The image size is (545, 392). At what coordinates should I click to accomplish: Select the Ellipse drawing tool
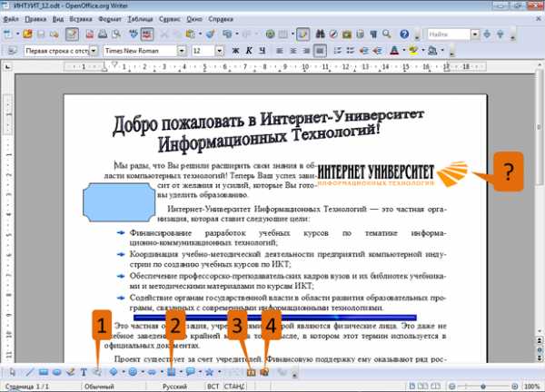57,372
